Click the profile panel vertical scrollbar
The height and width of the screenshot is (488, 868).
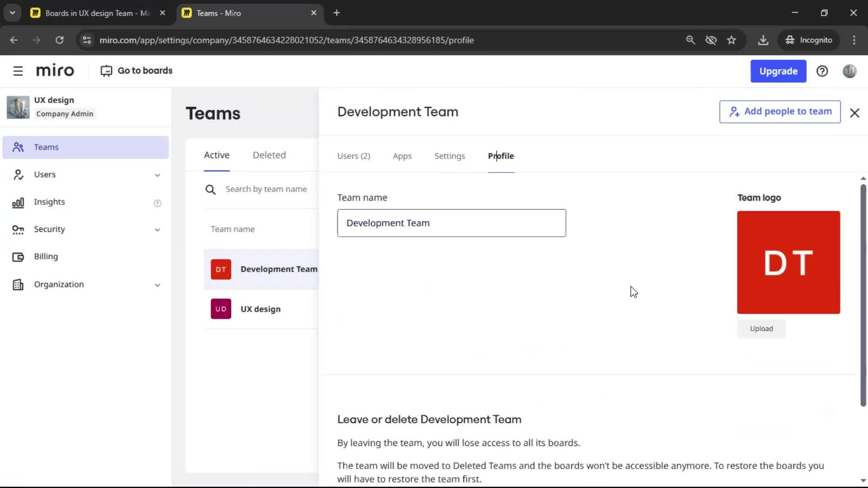(863, 295)
